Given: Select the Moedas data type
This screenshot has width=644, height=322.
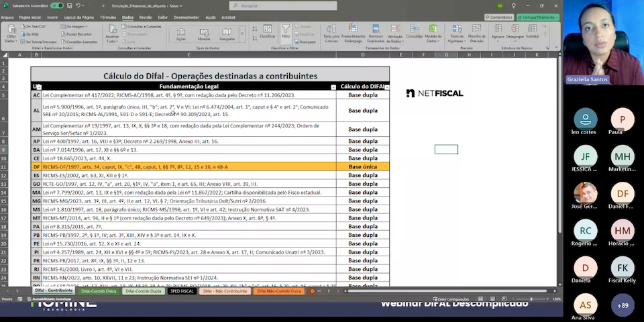Looking at the screenshot, I should point(204,34).
